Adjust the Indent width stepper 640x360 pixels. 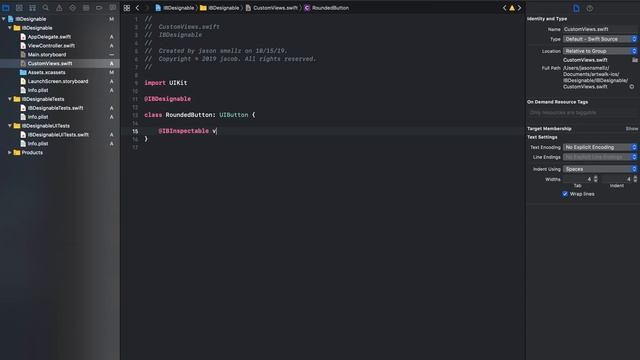pos(635,179)
